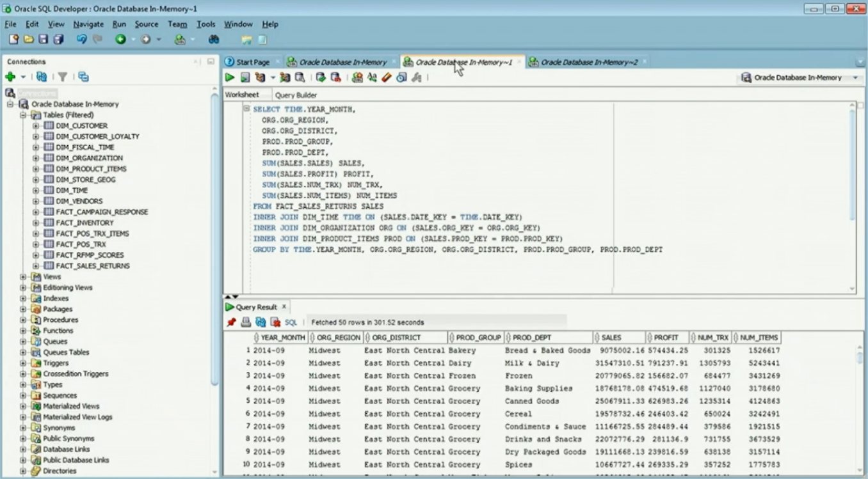The height and width of the screenshot is (479, 868).
Task: Click the Autotrace icon
Action: coord(285,77)
